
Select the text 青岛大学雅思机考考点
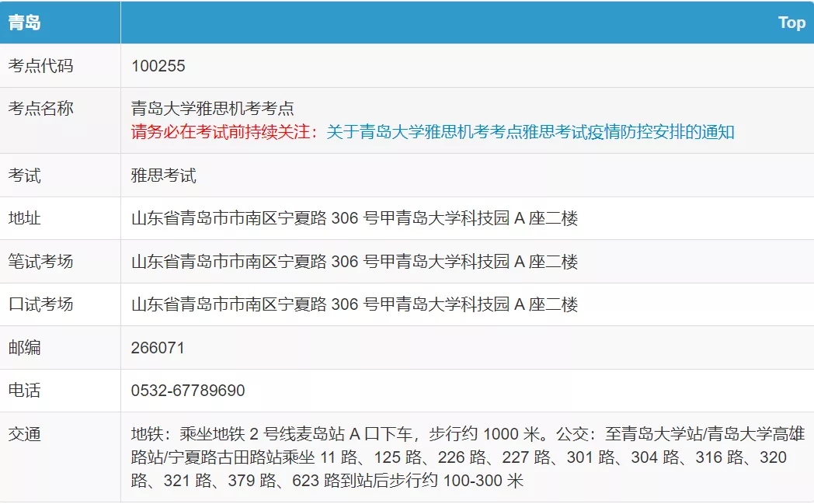pos(213,109)
